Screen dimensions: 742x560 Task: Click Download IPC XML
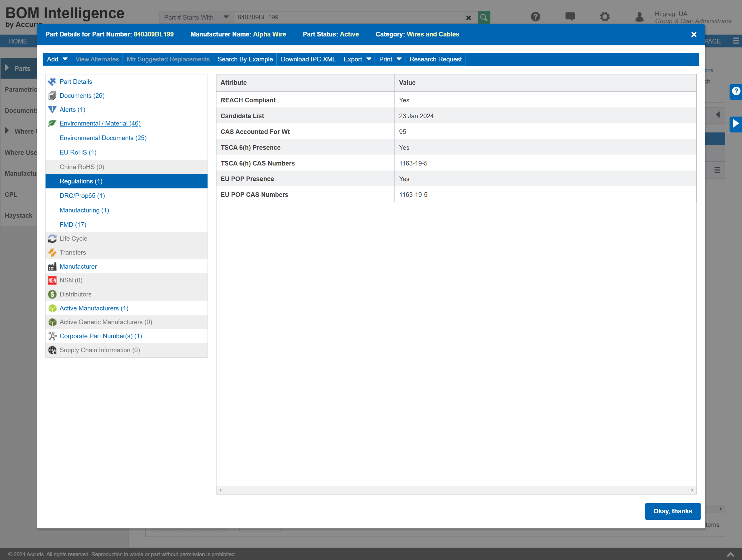coord(308,59)
